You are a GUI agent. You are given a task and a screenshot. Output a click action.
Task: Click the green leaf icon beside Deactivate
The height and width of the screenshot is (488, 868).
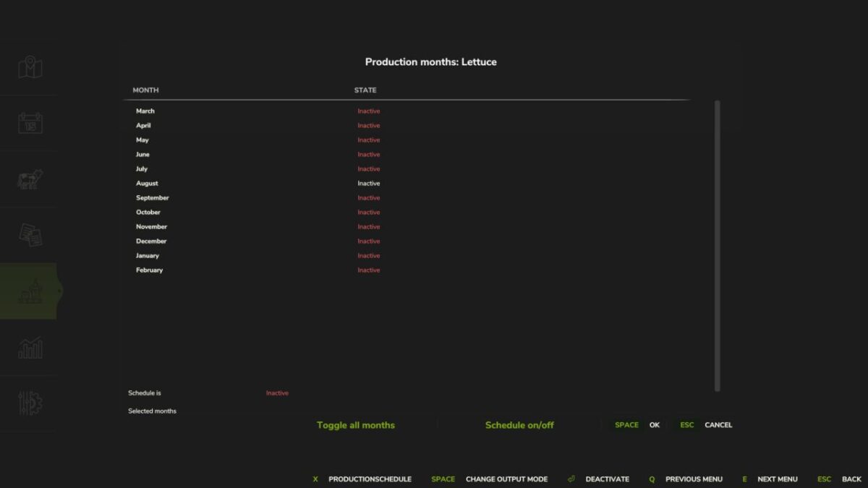[571, 479]
